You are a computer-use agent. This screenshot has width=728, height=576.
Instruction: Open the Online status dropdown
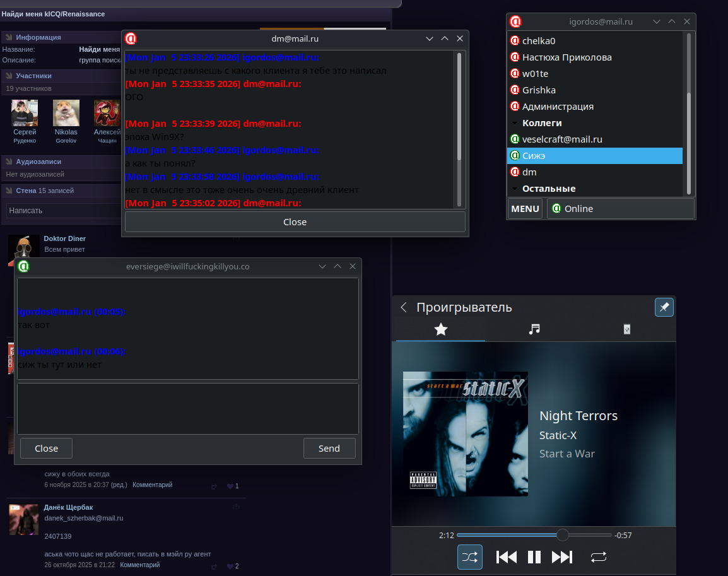[620, 209]
